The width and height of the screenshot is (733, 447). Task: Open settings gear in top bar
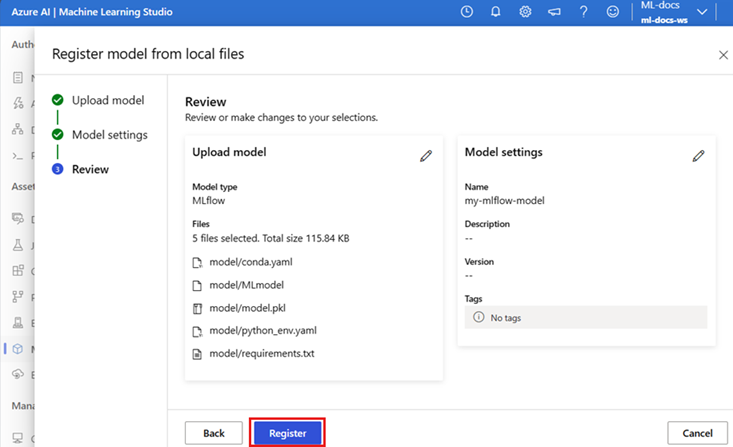[x=525, y=12]
